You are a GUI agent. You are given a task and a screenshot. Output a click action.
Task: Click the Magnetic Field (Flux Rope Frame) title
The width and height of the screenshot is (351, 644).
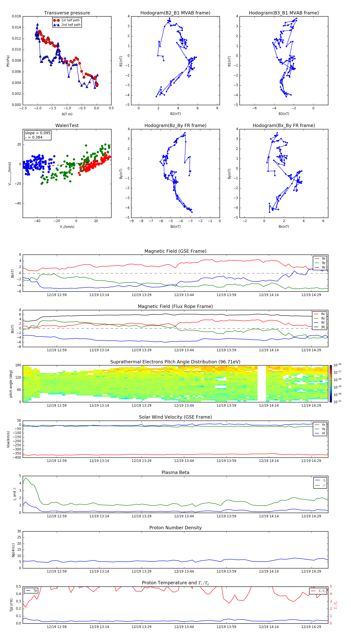pyautogui.click(x=175, y=307)
